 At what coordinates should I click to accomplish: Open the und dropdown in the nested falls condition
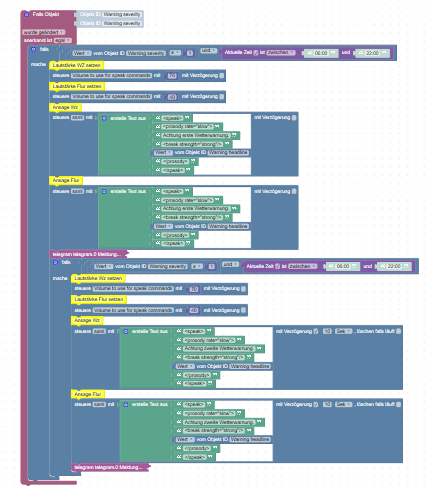point(231,264)
